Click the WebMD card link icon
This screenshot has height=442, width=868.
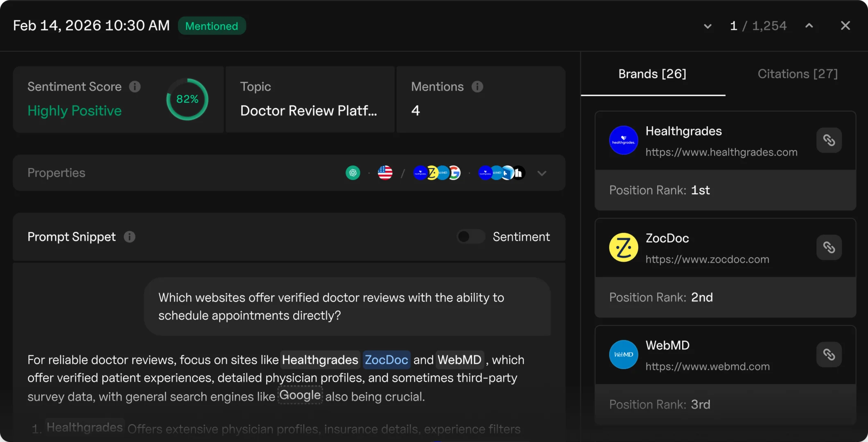pyautogui.click(x=829, y=355)
